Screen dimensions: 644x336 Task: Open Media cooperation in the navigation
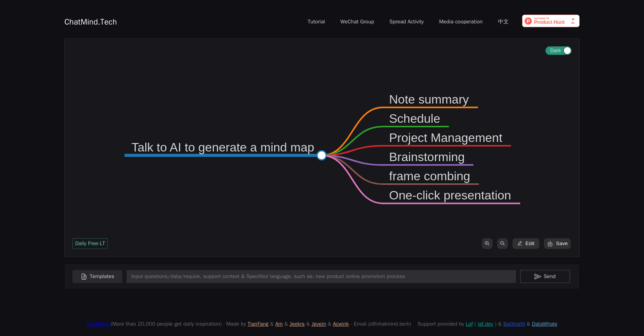tap(461, 22)
